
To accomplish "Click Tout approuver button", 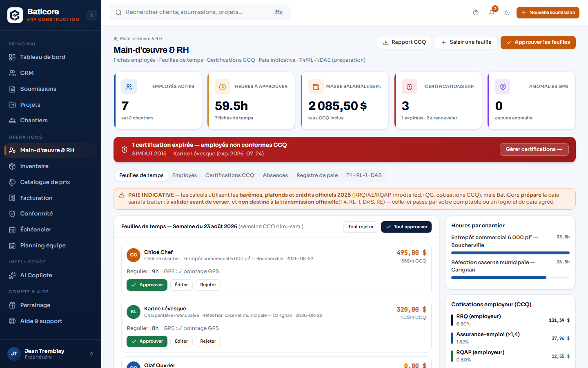I will (x=406, y=227).
